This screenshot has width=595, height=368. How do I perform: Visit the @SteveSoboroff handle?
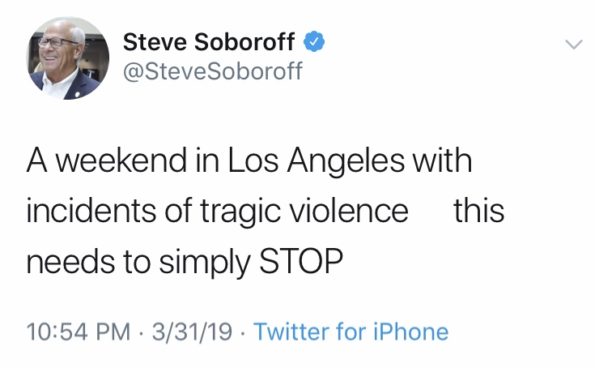(x=213, y=71)
